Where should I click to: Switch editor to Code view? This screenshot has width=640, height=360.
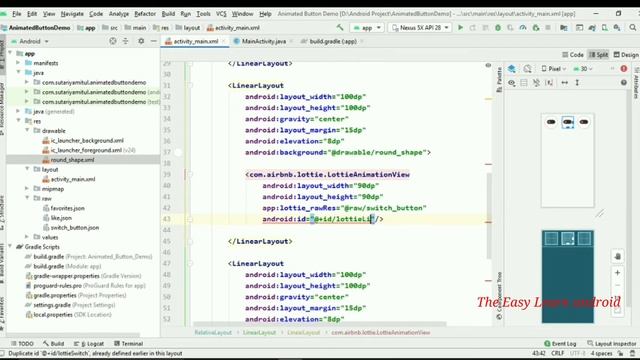573,55
